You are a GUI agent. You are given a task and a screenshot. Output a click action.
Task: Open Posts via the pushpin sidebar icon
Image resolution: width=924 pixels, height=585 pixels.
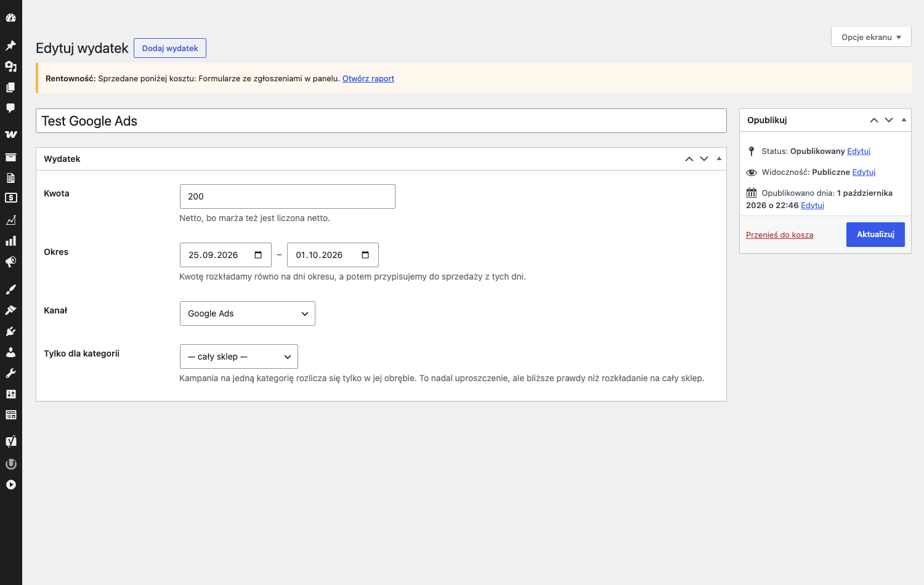[x=10, y=46]
